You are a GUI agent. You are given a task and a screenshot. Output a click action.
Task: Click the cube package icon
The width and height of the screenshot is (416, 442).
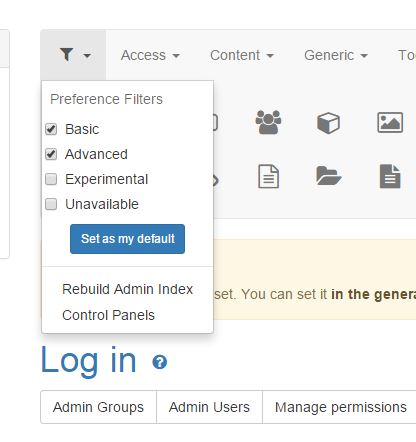pos(328,123)
